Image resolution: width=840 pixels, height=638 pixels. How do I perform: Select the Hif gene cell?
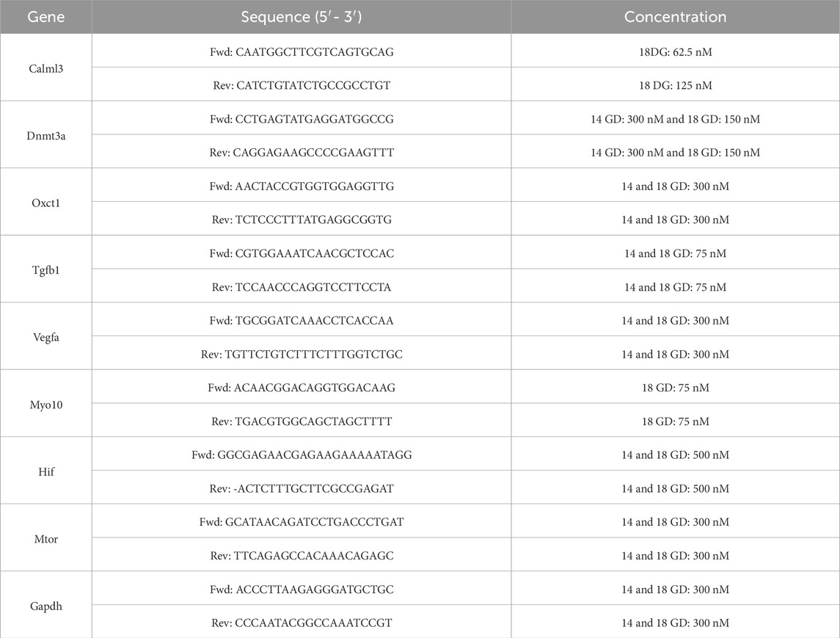(x=45, y=471)
